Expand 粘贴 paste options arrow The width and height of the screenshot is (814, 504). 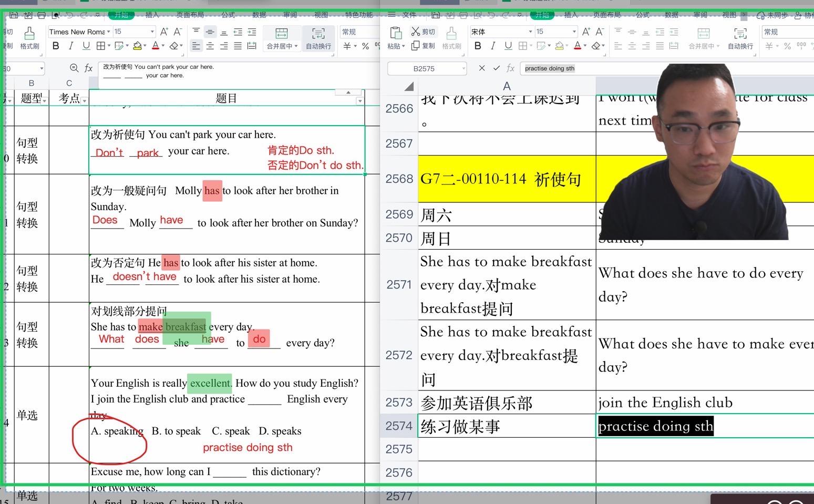[403, 46]
